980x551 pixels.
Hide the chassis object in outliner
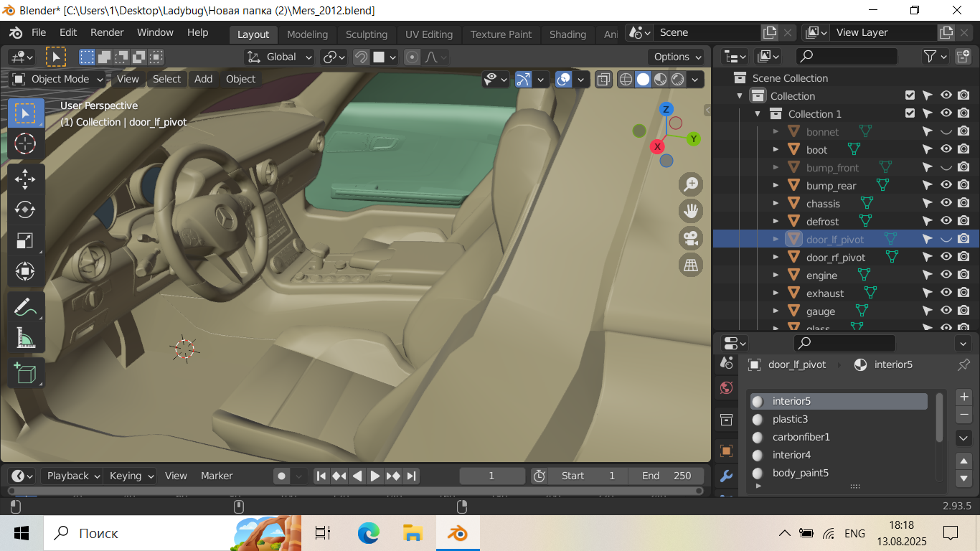tap(946, 203)
